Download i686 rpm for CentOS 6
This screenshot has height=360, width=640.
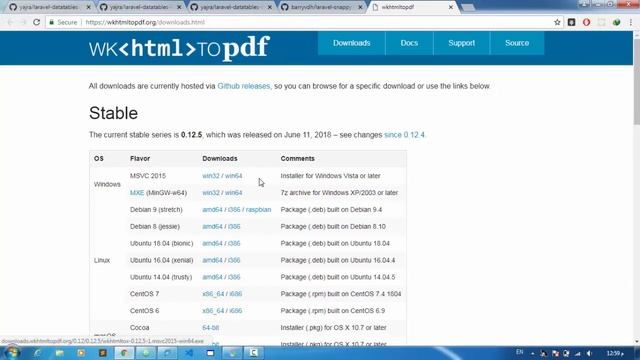point(236,311)
